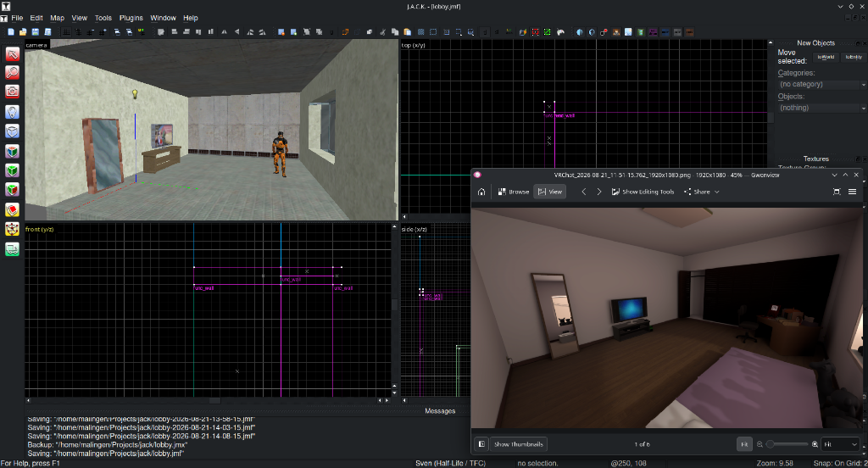Toggle the View mode in Gwenview
Image resolution: width=868 pixels, height=468 pixels.
pos(549,192)
